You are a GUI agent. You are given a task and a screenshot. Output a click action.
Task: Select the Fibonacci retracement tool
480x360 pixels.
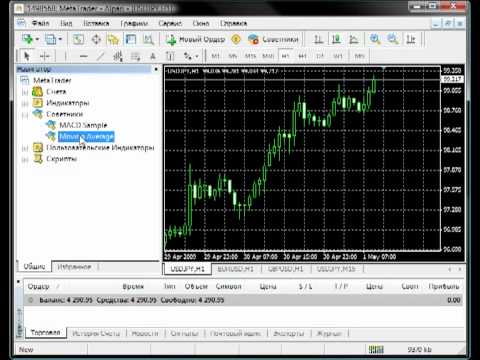click(135, 56)
